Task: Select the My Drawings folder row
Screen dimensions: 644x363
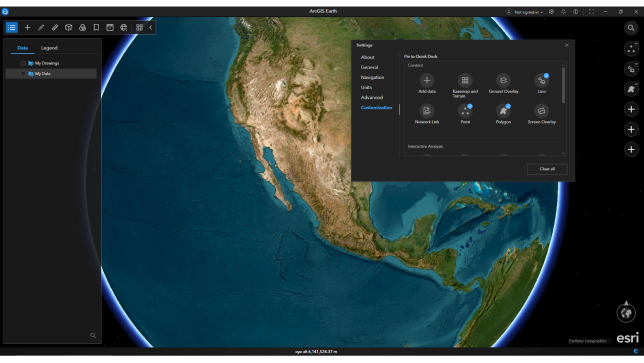Action: tap(52, 63)
